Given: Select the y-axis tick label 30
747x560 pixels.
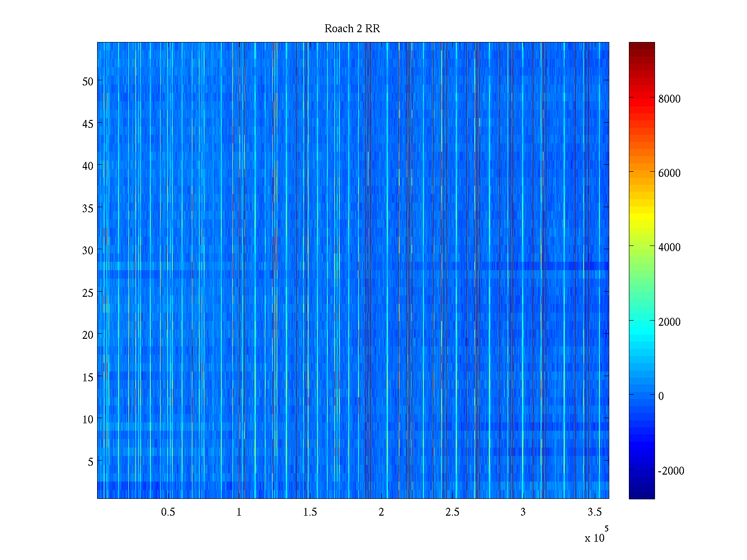Looking at the screenshot, I should [x=88, y=251].
